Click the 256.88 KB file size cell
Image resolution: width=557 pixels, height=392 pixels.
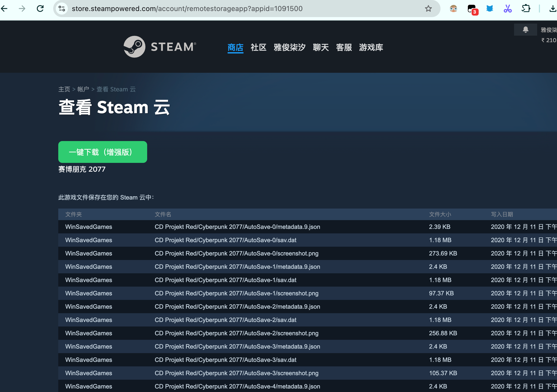point(443,333)
